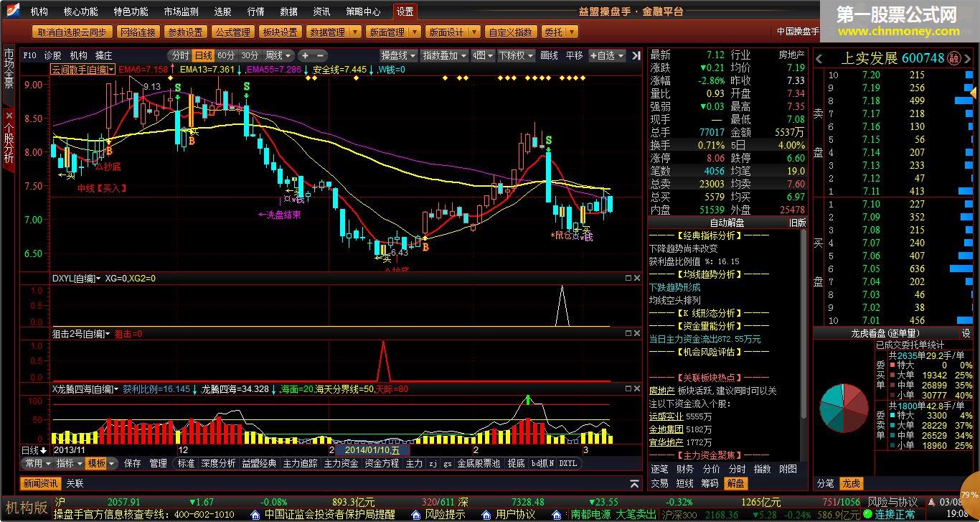
Task: Open the 周线 period dropdown
Action: (x=278, y=55)
